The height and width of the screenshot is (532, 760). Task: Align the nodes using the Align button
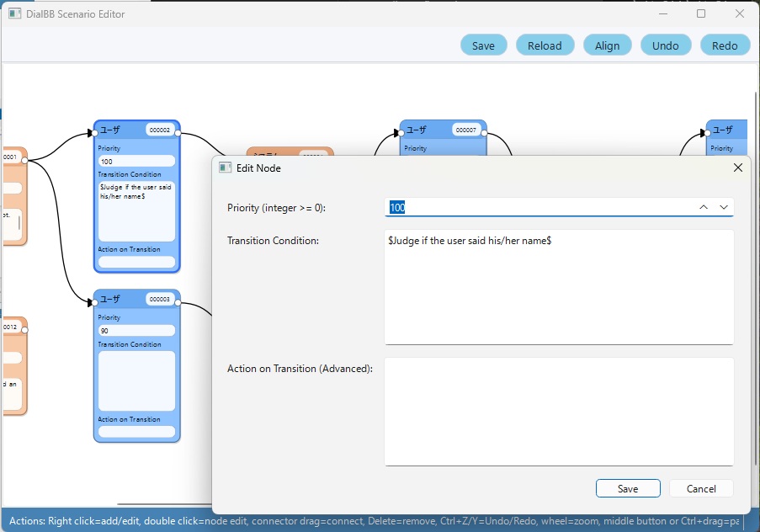pos(607,45)
